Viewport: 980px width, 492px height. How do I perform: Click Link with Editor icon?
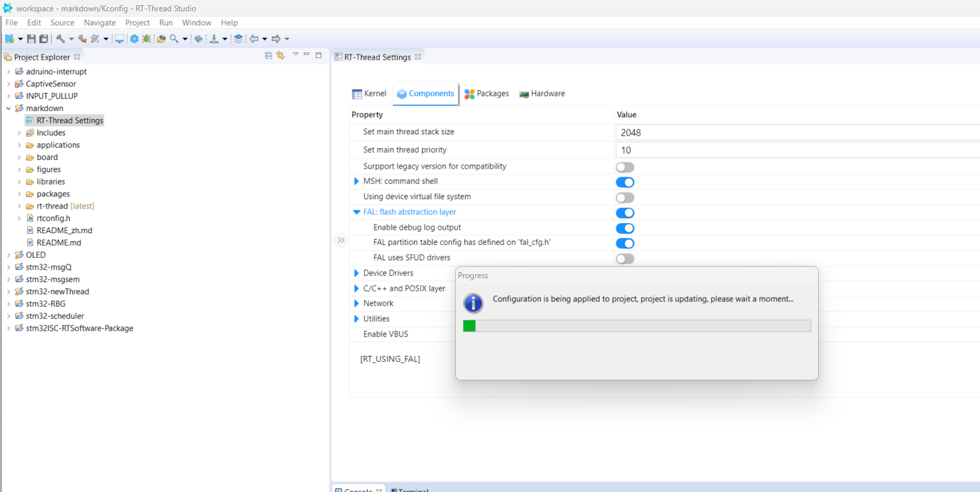click(281, 56)
